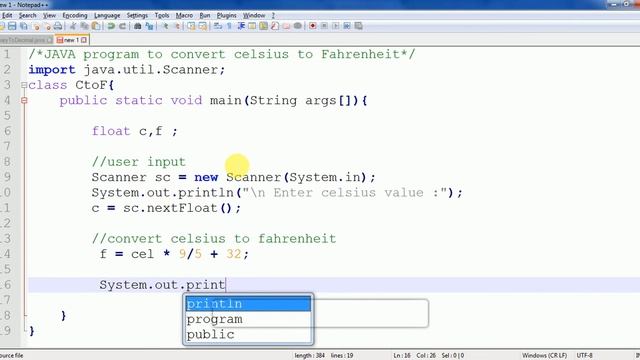Click the Save All toolbar icon
640x360 pixels.
(23, 26)
